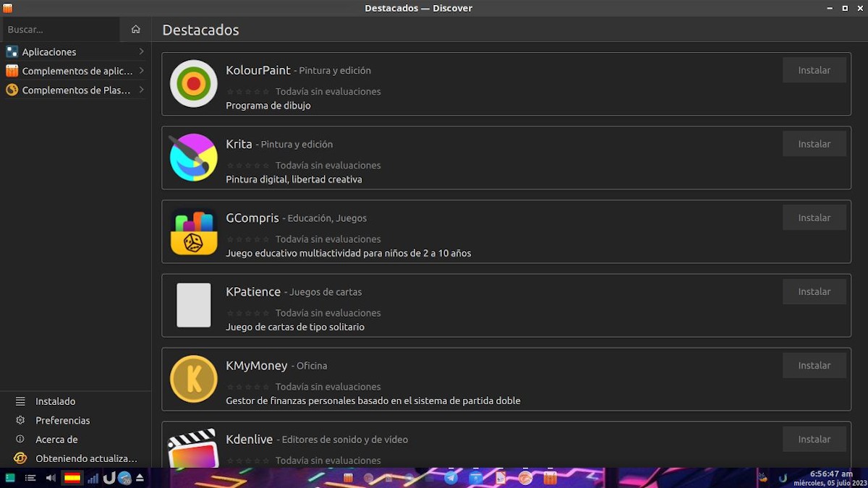Install KMyMoney

click(x=814, y=365)
